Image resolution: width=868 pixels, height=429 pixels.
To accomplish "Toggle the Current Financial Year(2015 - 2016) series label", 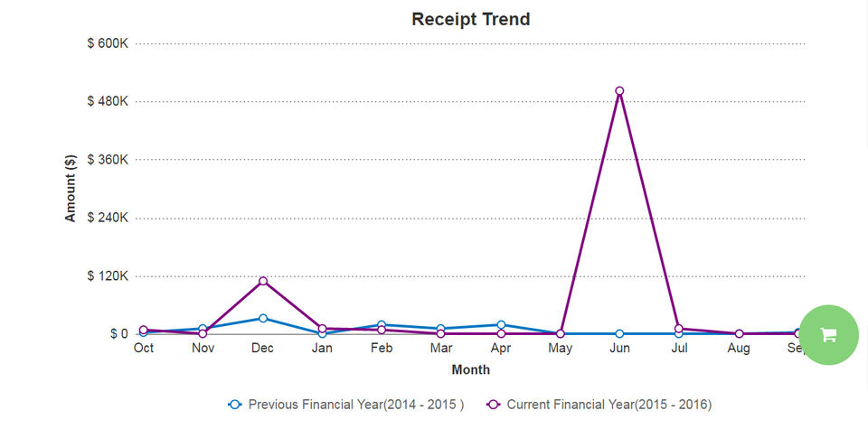I will pos(615,405).
